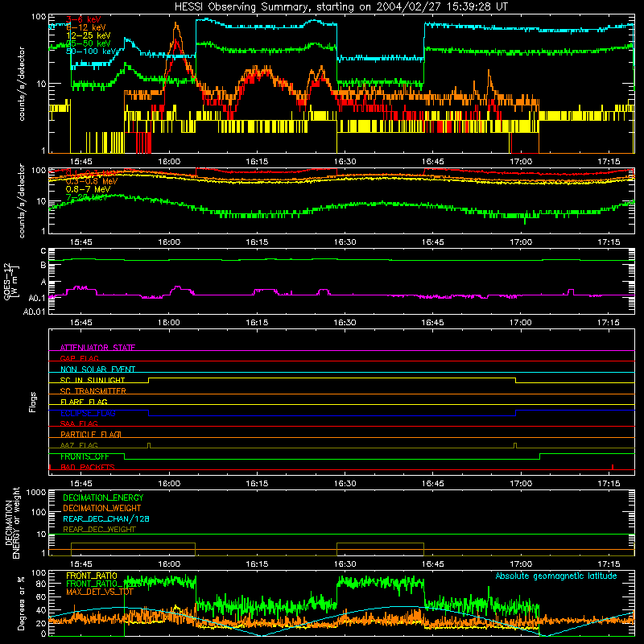Click the DECIMATION_WEIGHT legend label

click(102, 508)
